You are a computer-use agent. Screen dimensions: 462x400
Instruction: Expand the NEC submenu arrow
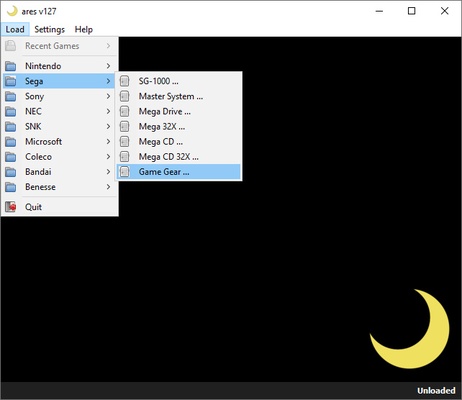coord(108,111)
